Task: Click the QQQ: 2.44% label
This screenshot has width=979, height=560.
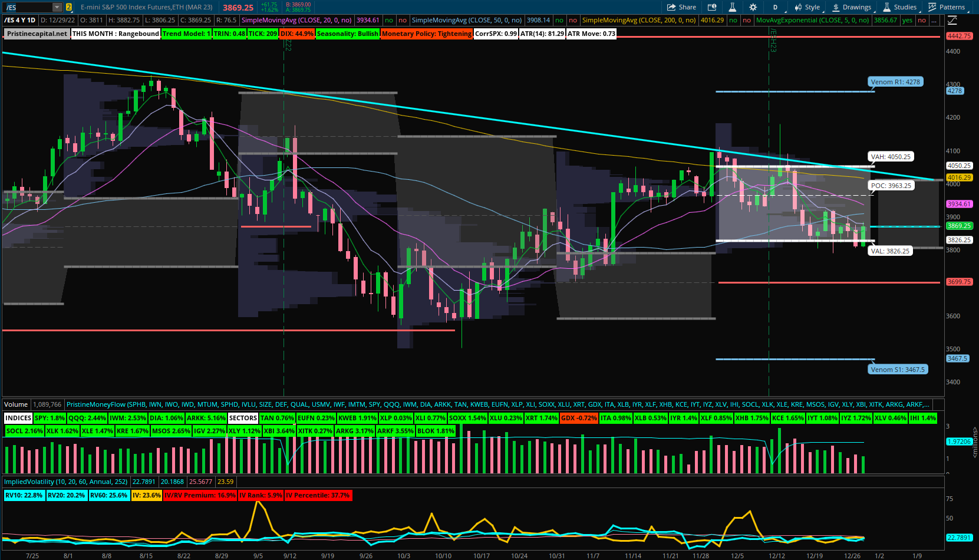Action: click(x=87, y=418)
